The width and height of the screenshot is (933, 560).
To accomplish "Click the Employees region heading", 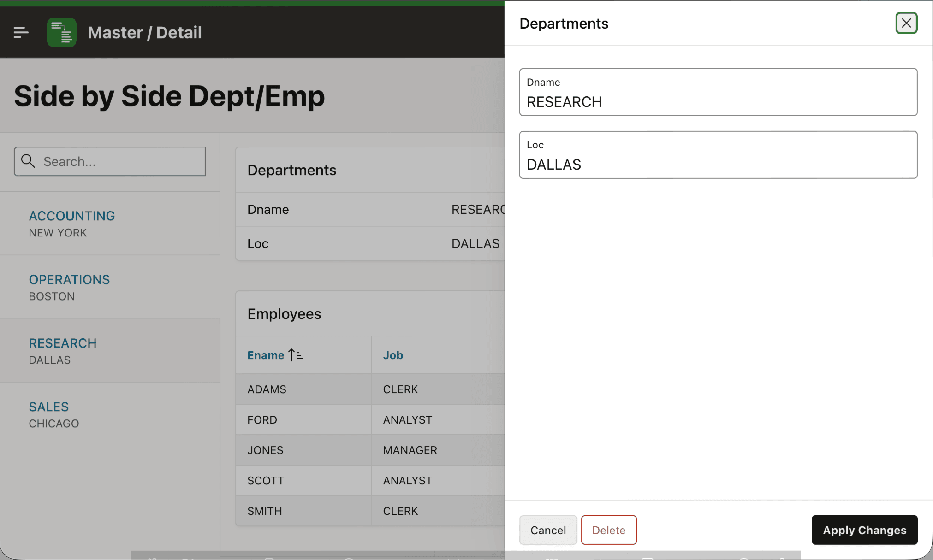I will pyautogui.click(x=284, y=313).
